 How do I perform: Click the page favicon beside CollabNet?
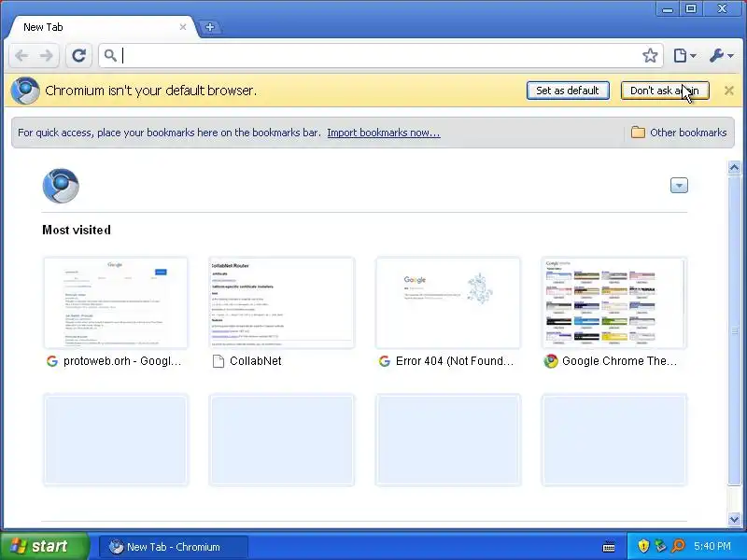click(218, 361)
